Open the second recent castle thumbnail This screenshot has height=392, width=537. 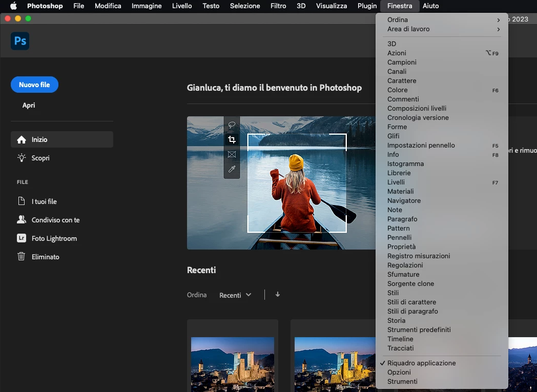pyautogui.click(x=335, y=364)
